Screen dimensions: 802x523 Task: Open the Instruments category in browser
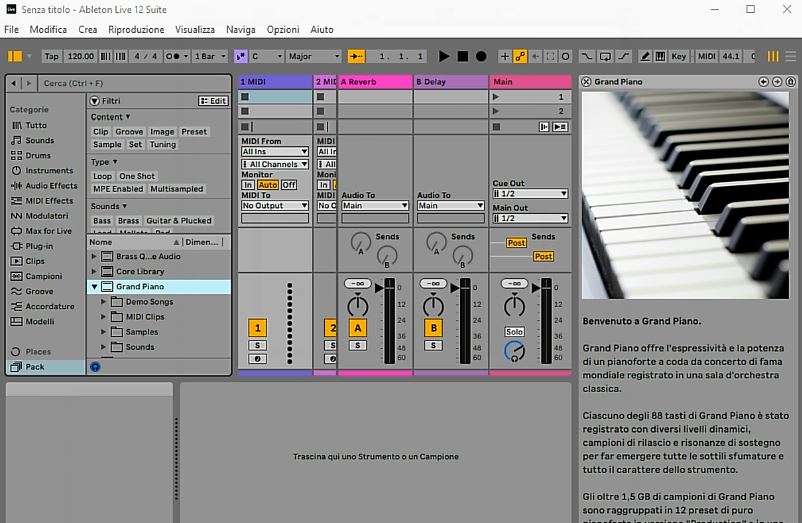[48, 171]
